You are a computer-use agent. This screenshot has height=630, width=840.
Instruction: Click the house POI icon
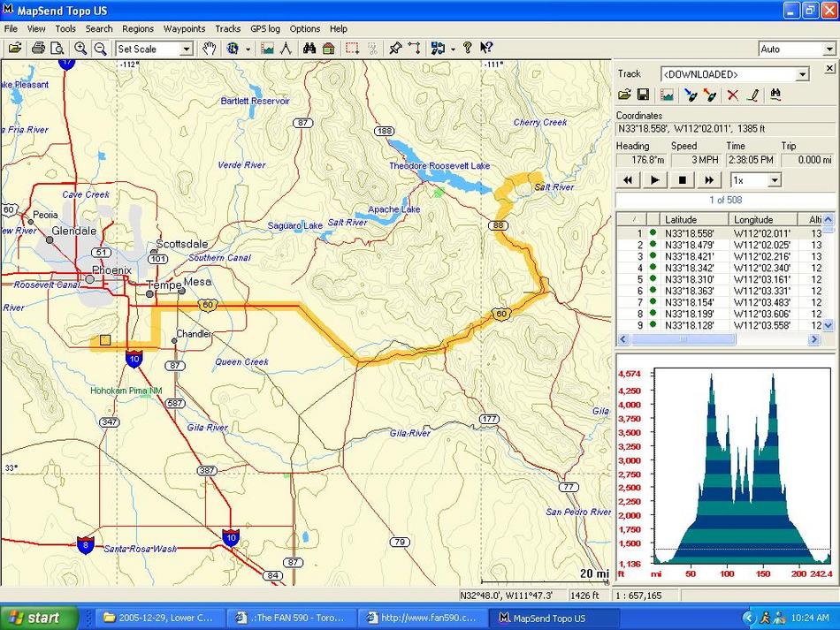tap(329, 49)
